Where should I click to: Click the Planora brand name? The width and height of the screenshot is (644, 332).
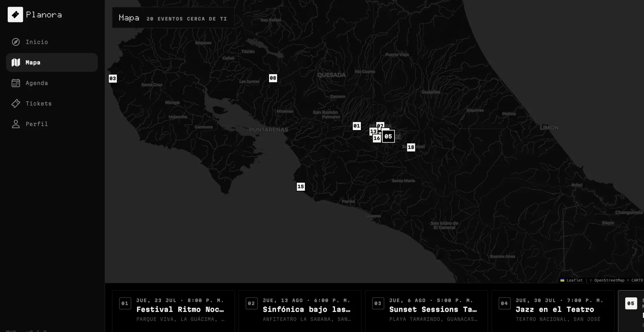tap(44, 15)
